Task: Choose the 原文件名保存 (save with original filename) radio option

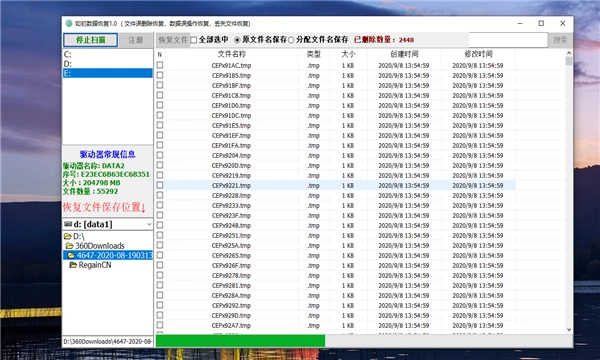Action: (237, 40)
